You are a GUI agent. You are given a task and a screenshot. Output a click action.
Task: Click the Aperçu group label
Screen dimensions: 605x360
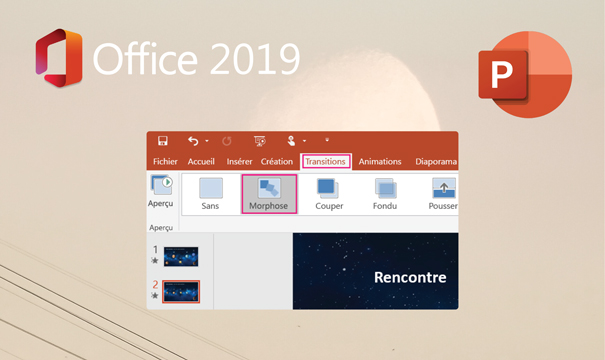pos(161,228)
